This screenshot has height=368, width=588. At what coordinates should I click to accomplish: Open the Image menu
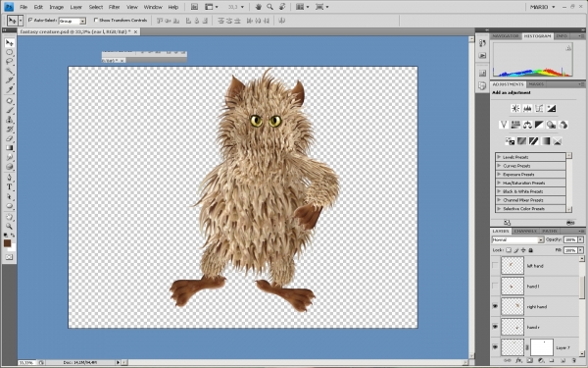coord(56,7)
